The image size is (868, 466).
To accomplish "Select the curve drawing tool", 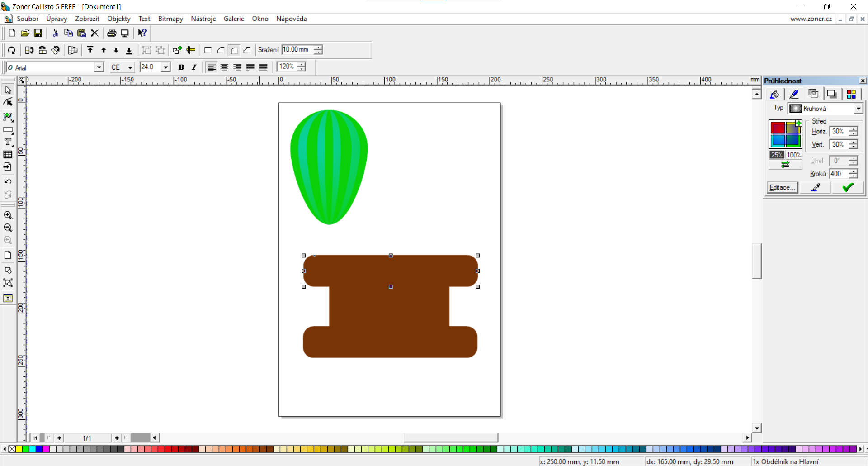I will pos(8,117).
